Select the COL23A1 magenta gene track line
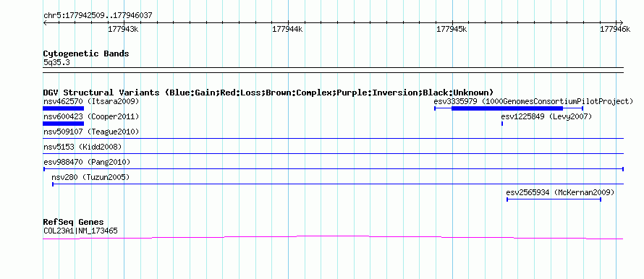Screen dimensions: 644x279 [333, 237]
